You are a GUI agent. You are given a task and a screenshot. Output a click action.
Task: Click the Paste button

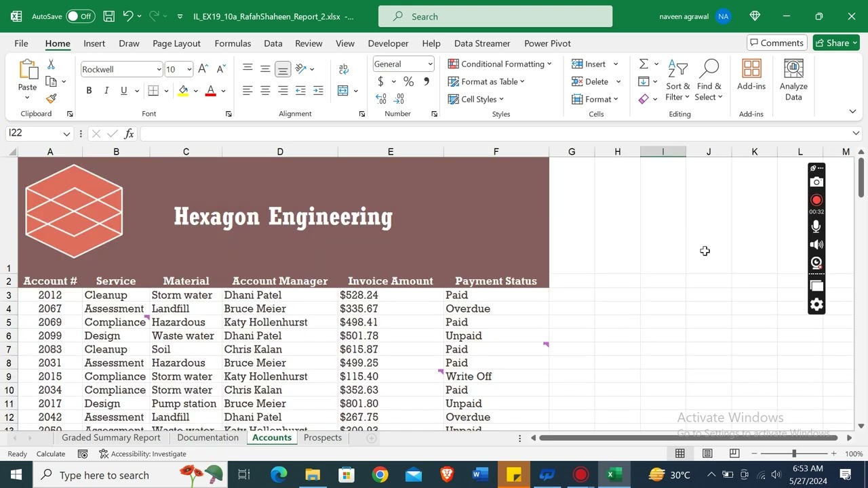(x=27, y=80)
